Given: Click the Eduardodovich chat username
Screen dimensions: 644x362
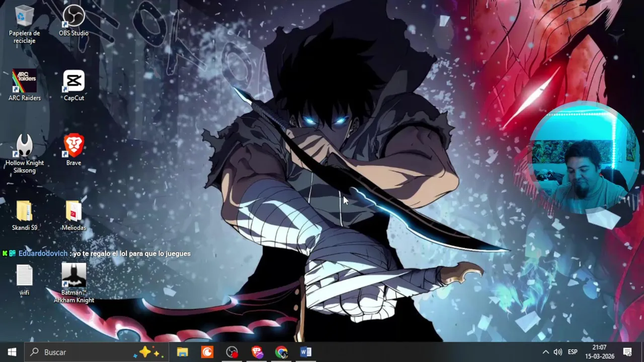Looking at the screenshot, I should pyautogui.click(x=43, y=253).
